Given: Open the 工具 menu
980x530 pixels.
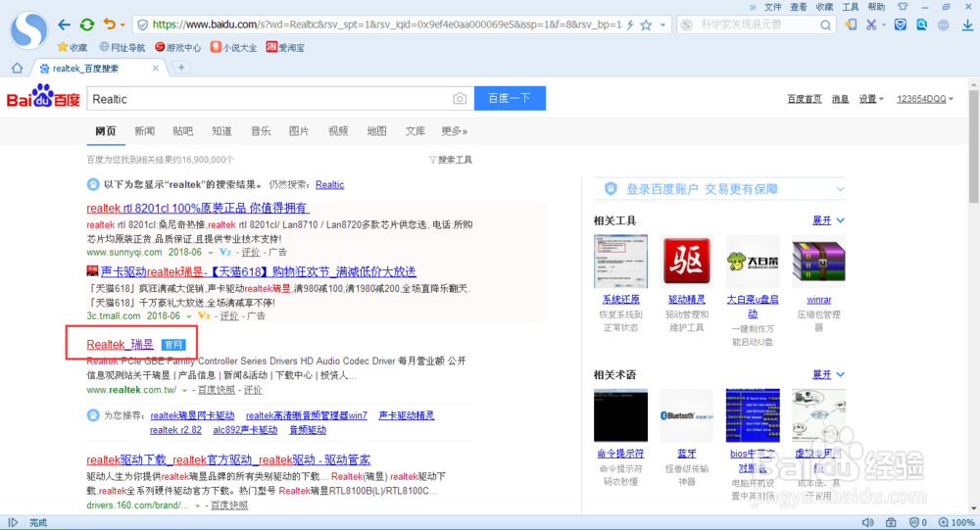Looking at the screenshot, I should click(x=850, y=7).
